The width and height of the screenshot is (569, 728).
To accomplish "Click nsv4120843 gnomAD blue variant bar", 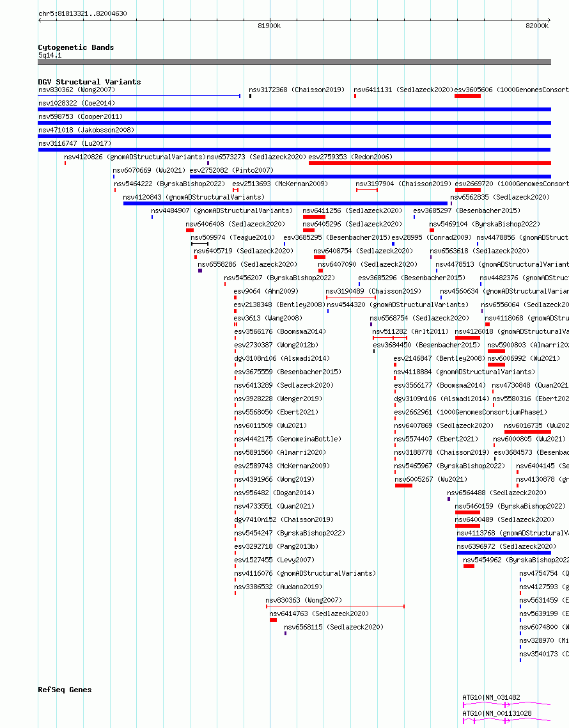I will coord(285,203).
